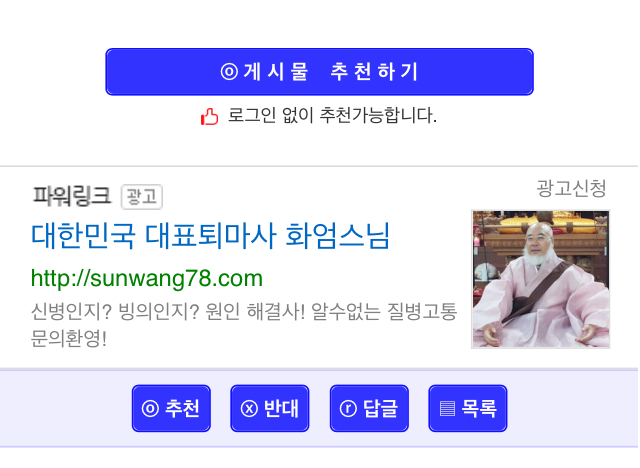Click the ad description starting 신병인지? 빙의인지?
The width and height of the screenshot is (640, 468).
(244, 325)
